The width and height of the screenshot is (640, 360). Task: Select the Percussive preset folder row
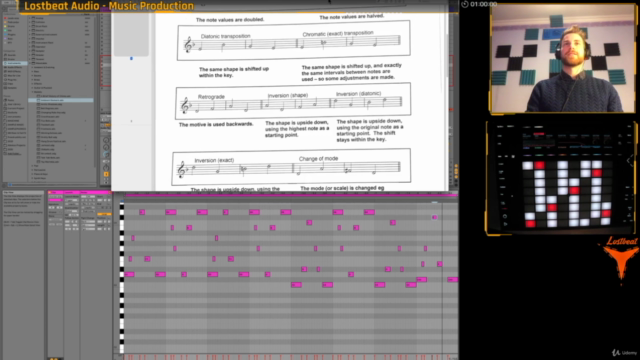(61, 170)
